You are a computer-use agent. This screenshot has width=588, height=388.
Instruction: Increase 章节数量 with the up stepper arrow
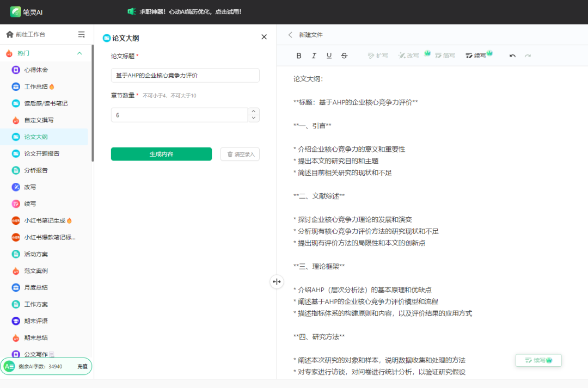pos(253,112)
